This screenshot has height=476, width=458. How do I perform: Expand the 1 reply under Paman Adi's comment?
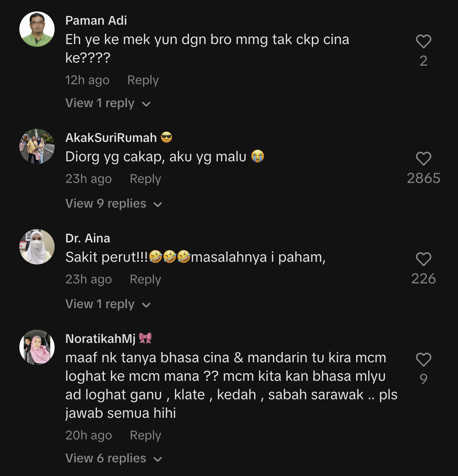pyautogui.click(x=108, y=103)
